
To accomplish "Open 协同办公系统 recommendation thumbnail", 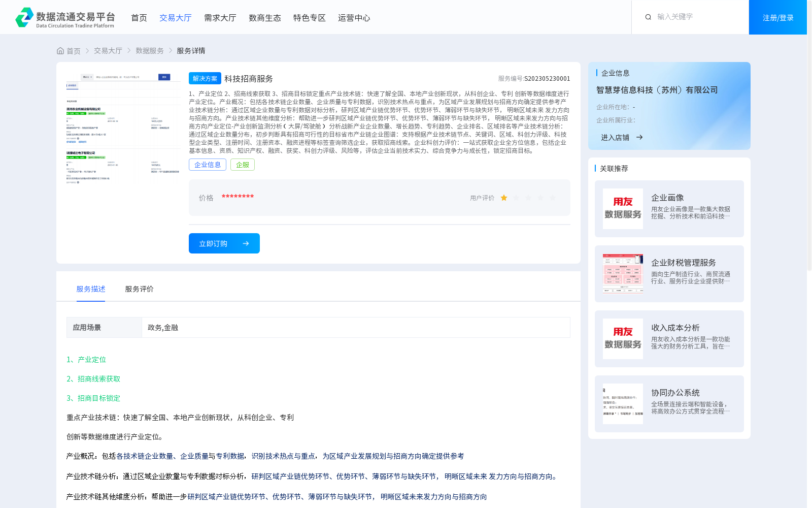I will click(623, 404).
